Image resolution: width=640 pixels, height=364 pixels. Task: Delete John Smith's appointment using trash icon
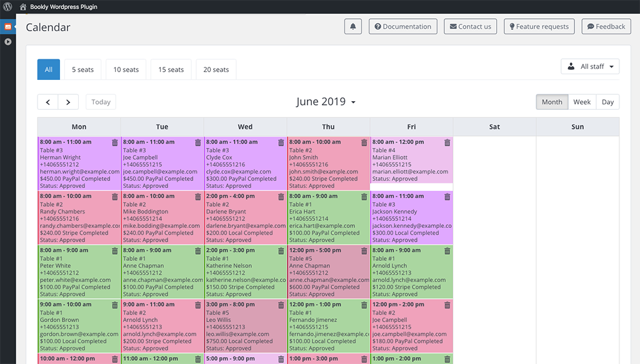coord(364,142)
